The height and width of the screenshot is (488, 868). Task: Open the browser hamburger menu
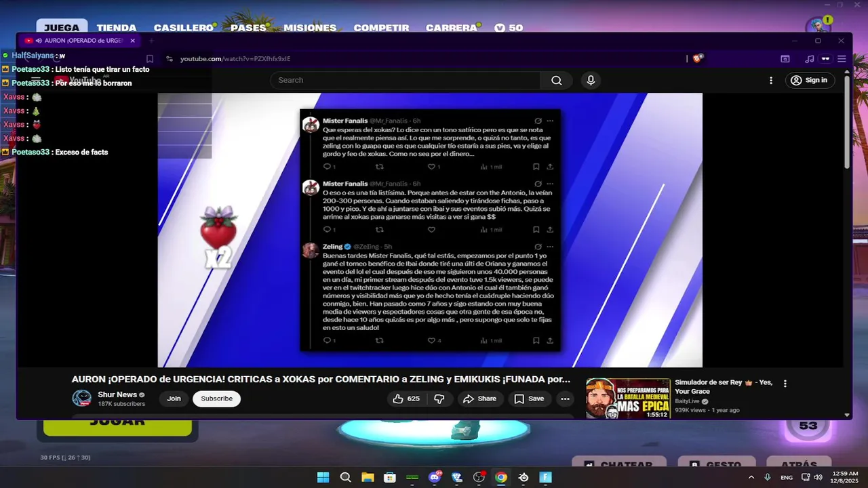tap(842, 59)
